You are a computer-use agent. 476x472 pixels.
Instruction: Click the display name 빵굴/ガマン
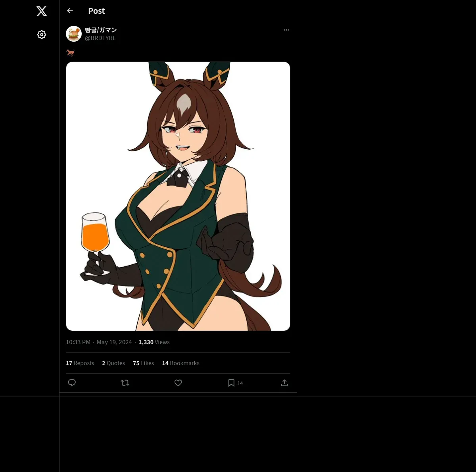tap(101, 30)
